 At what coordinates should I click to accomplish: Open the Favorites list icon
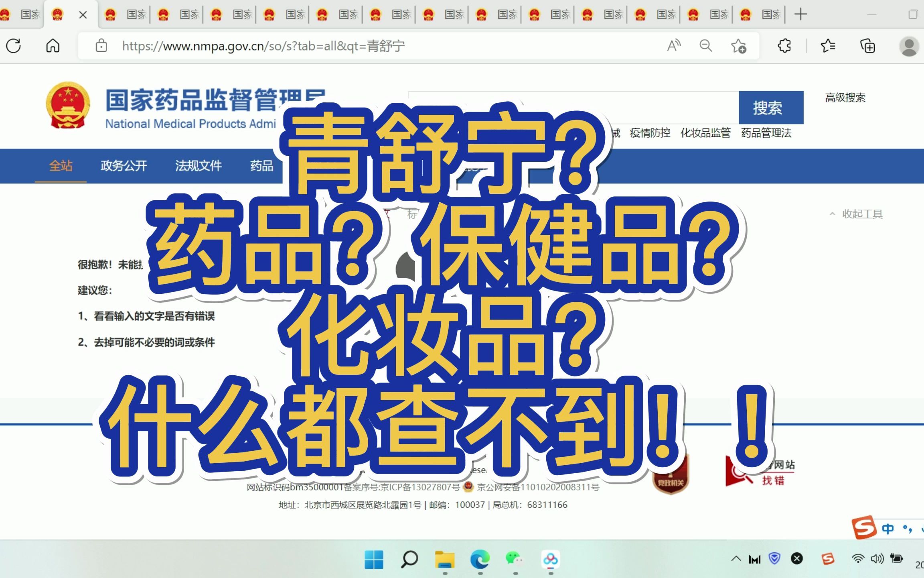828,46
